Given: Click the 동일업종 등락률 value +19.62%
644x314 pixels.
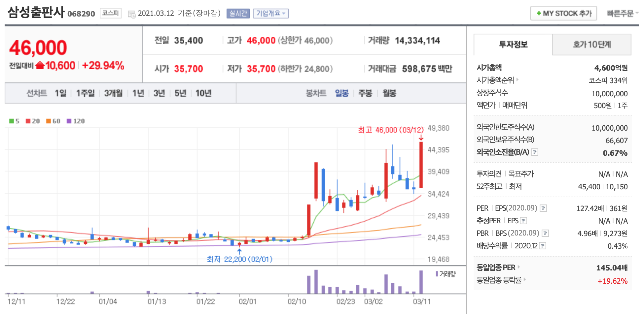Looking at the screenshot, I should tap(613, 281).
